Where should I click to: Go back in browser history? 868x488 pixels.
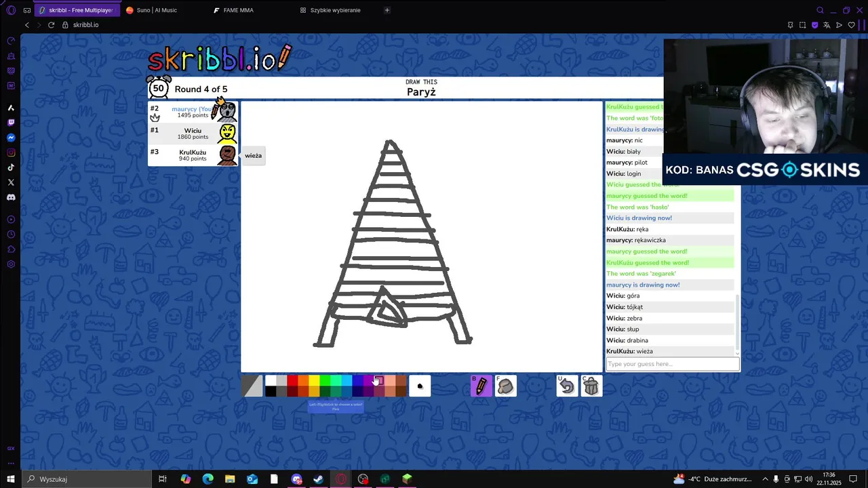coord(27,25)
